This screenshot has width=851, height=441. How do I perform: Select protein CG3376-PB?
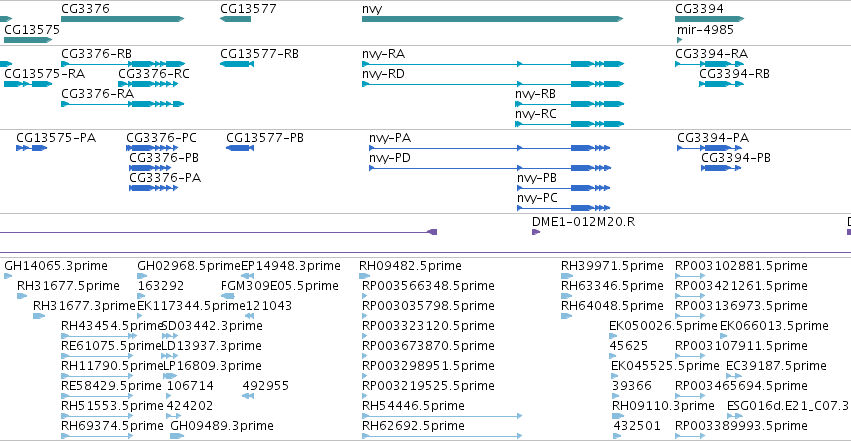point(150,168)
